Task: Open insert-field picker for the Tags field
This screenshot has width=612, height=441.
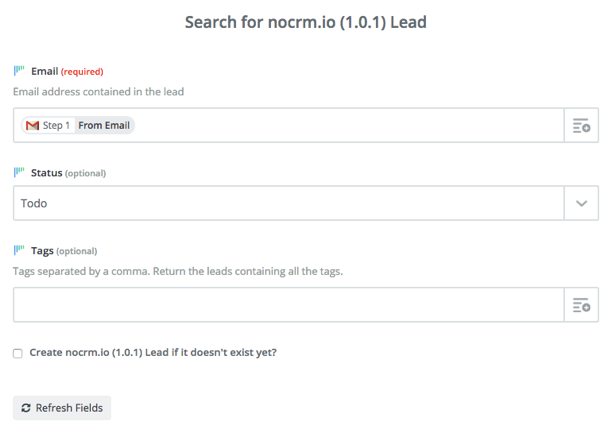Action: [581, 305]
